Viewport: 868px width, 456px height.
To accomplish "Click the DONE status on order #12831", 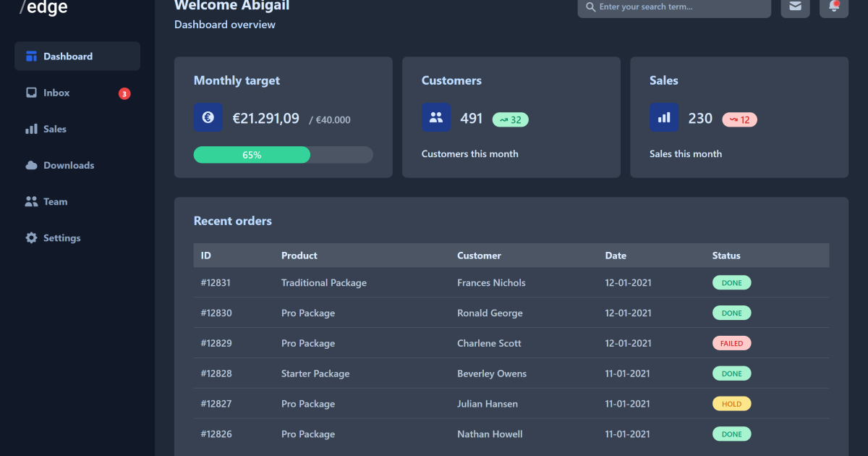I will click(731, 282).
